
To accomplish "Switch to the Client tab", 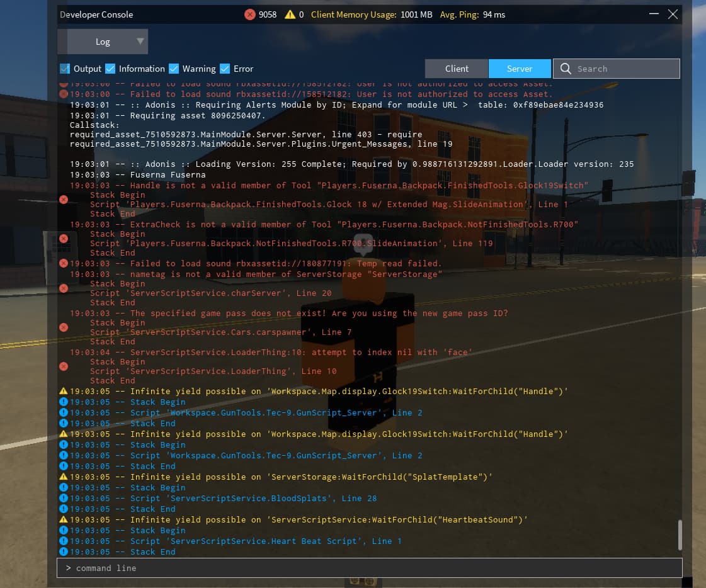I will (x=456, y=68).
